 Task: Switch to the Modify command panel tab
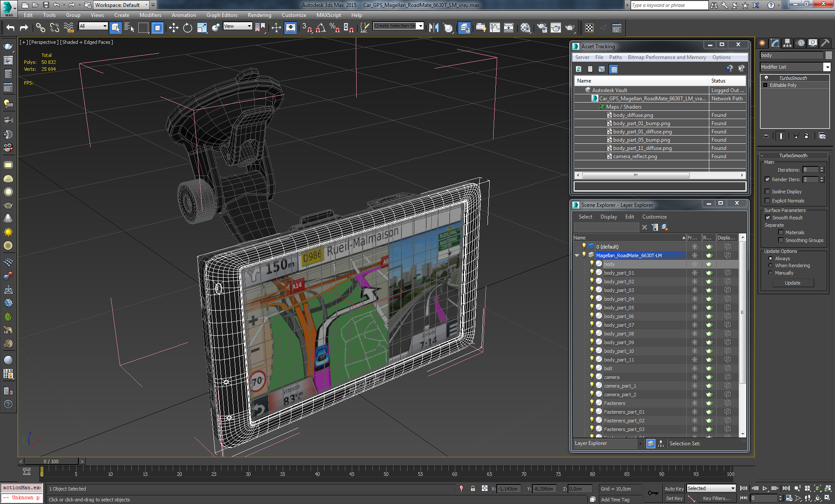tap(775, 43)
